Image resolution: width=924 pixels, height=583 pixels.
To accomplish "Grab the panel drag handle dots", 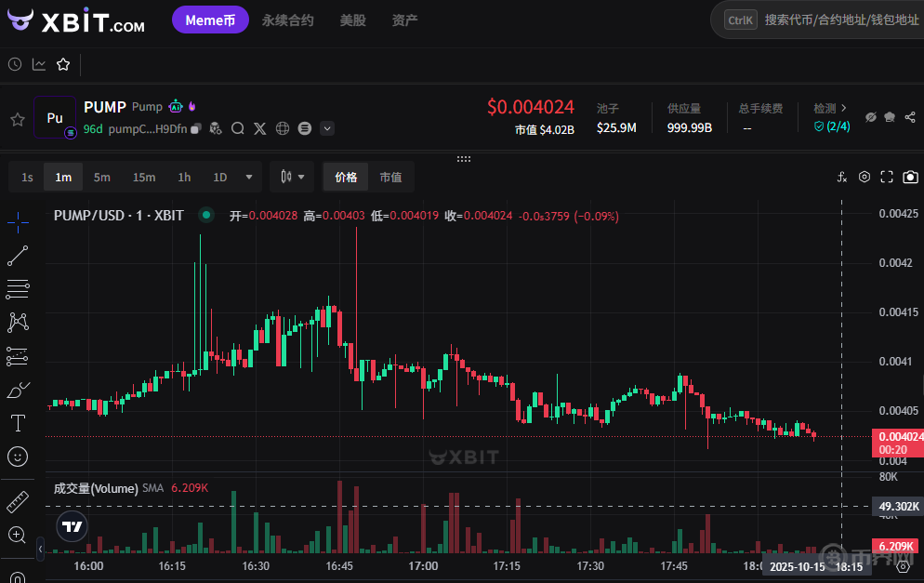I will [x=464, y=159].
